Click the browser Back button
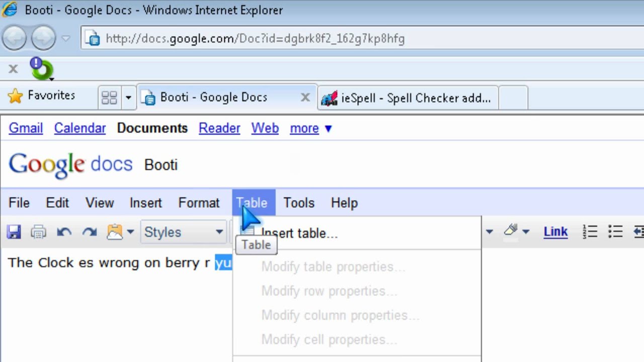The width and height of the screenshot is (644, 362). pyautogui.click(x=14, y=38)
